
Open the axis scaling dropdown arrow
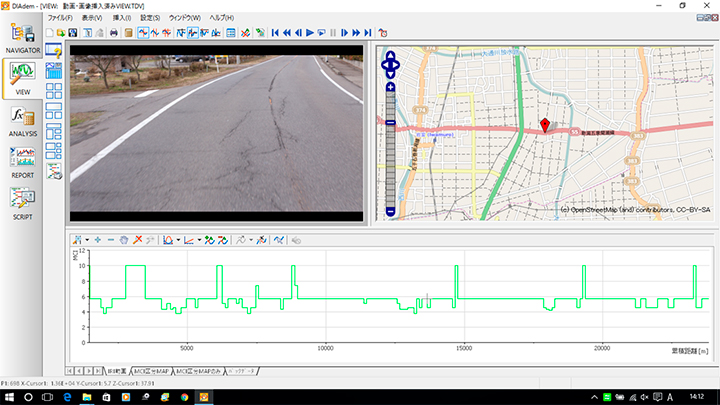pos(199,240)
